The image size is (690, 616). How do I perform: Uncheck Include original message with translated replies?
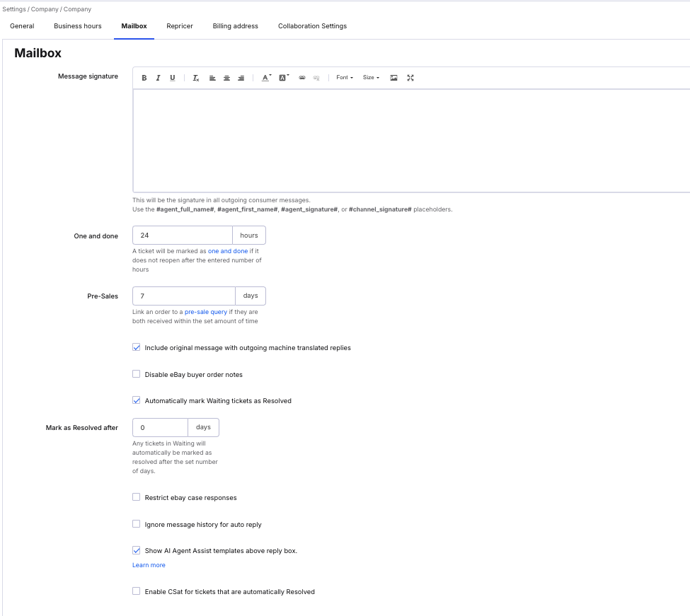pos(137,347)
